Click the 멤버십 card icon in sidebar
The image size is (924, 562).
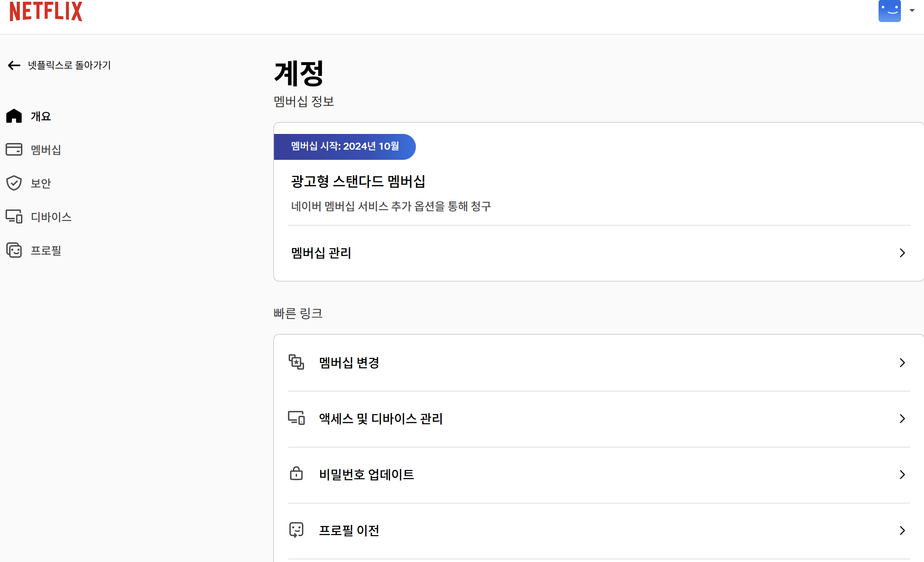pyautogui.click(x=14, y=149)
